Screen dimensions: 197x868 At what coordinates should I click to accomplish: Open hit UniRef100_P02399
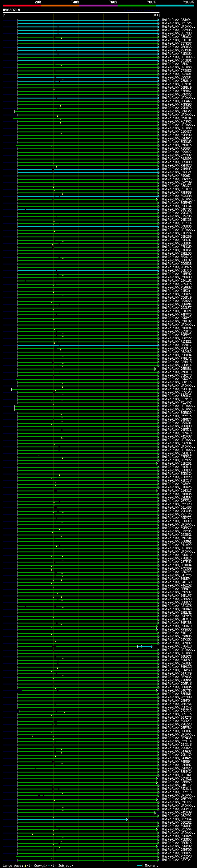[177, 697]
